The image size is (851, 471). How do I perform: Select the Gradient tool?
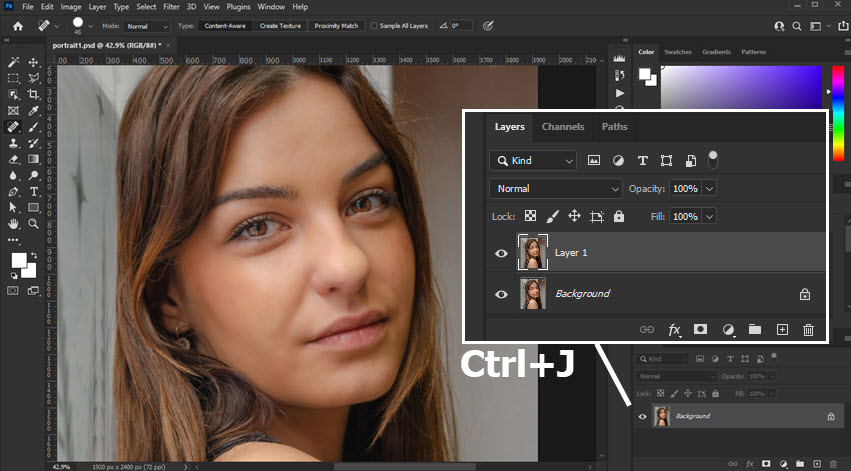point(34,159)
